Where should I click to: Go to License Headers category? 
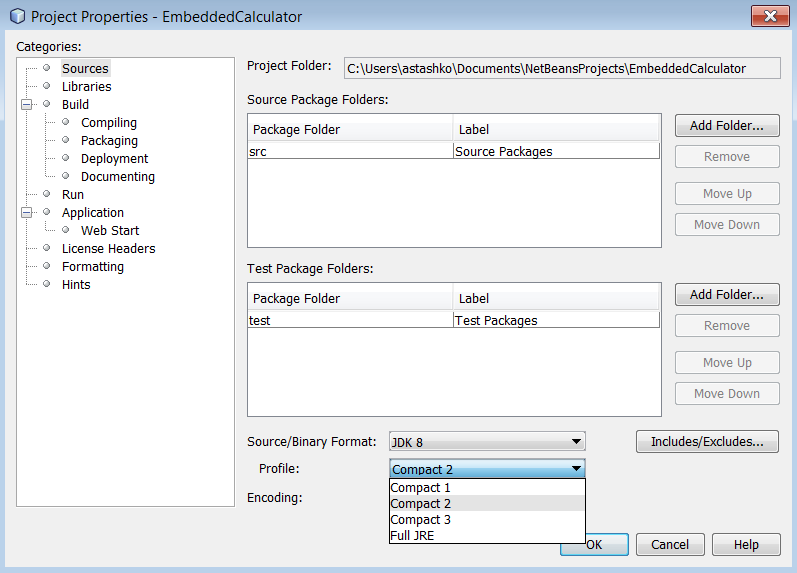point(108,249)
